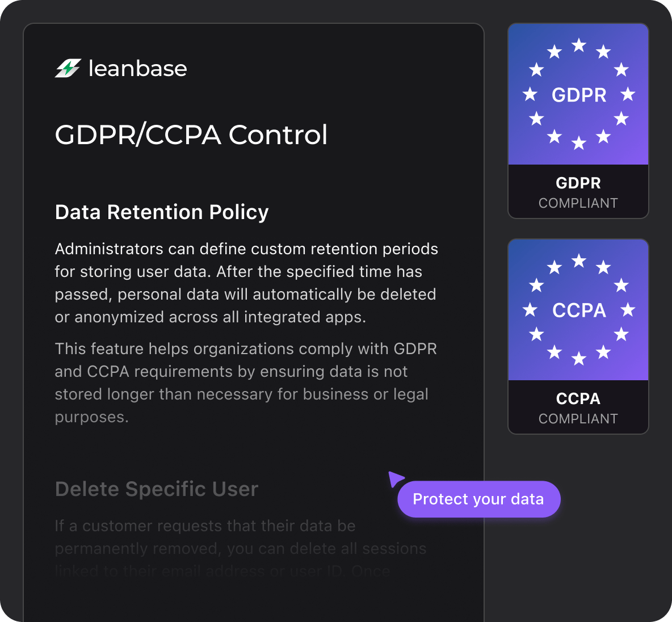
Task: Click the top star in CCPA badge
Action: coord(578,260)
